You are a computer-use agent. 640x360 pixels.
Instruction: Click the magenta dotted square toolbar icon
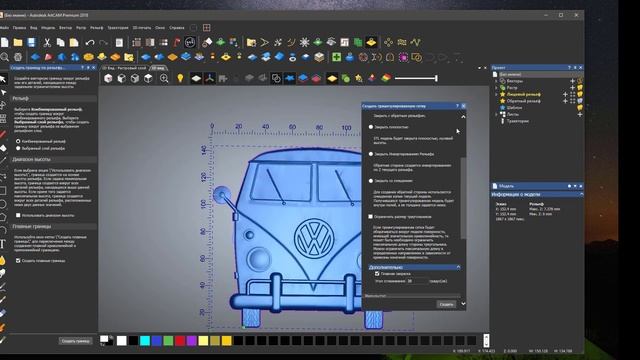tap(403, 57)
